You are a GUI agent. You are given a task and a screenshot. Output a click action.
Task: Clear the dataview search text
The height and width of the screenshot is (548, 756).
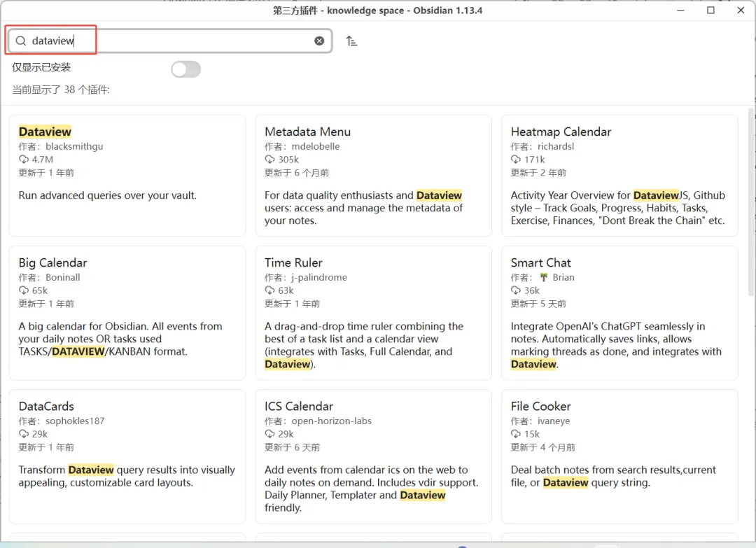(x=319, y=41)
